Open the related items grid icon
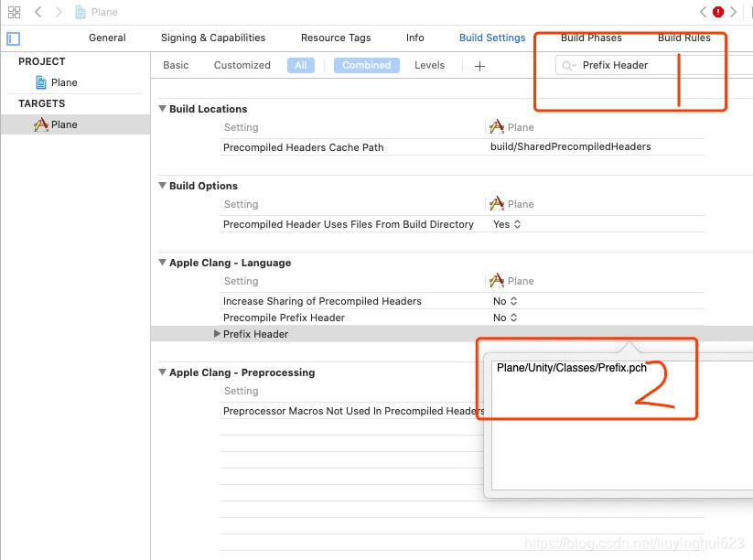 click(14, 12)
